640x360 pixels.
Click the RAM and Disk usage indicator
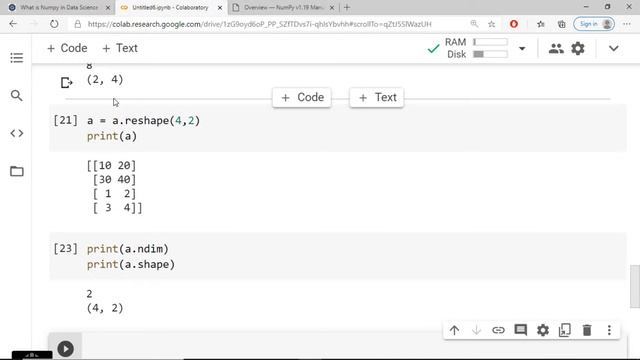click(476, 48)
